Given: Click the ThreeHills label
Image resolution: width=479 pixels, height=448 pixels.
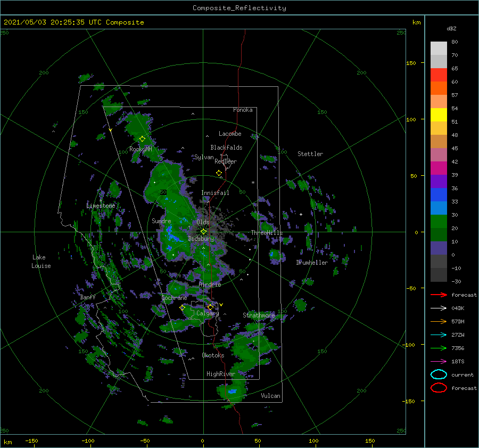Looking at the screenshot, I should pyautogui.click(x=267, y=233).
